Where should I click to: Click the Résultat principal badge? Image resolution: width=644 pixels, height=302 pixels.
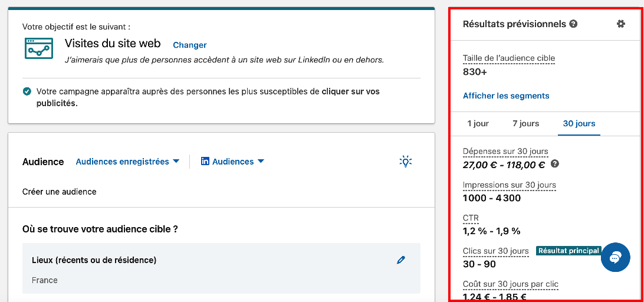pyautogui.click(x=567, y=251)
